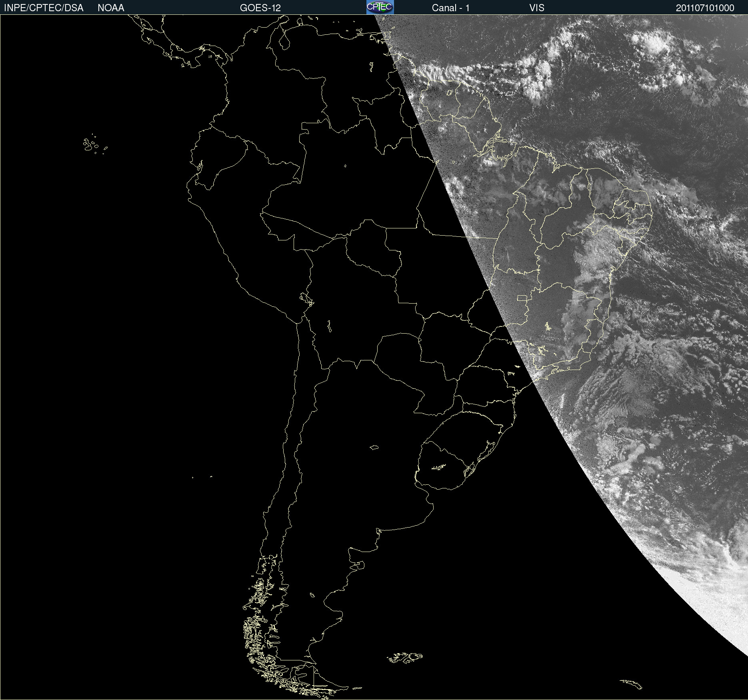Click the Canal - 1 channel label
This screenshot has width=748, height=700.
451,8
